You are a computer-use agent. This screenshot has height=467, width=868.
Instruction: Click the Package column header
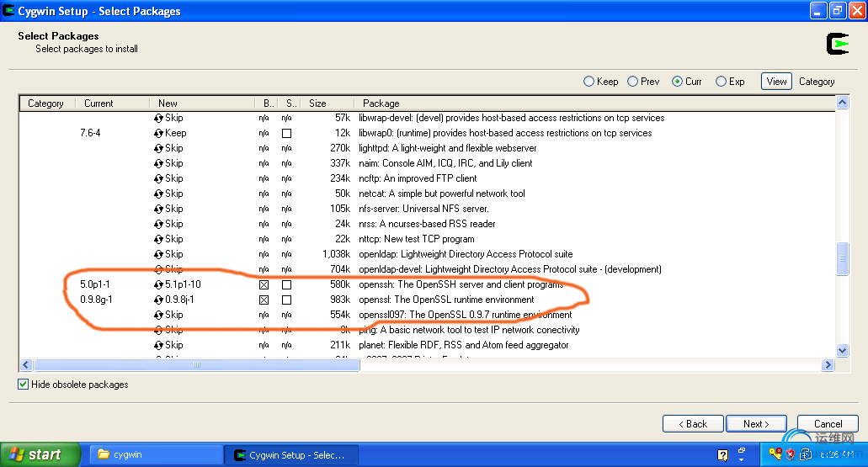point(594,103)
